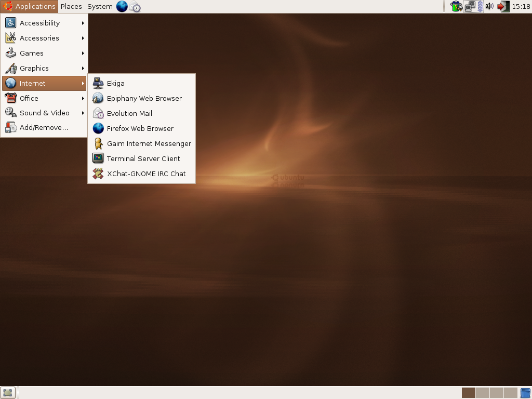Viewport: 532px width, 399px height.
Task: Open Add/Remove... applications
Action: (44, 128)
